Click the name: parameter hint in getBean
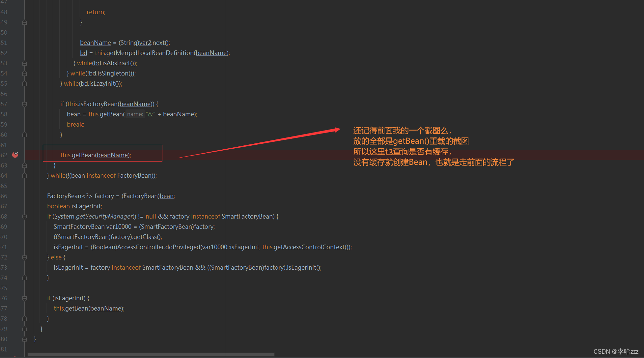Viewport: 644px width, 358px height. (x=135, y=114)
